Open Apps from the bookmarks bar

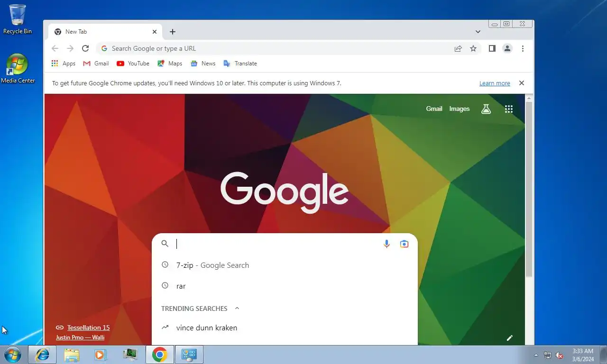coord(64,64)
